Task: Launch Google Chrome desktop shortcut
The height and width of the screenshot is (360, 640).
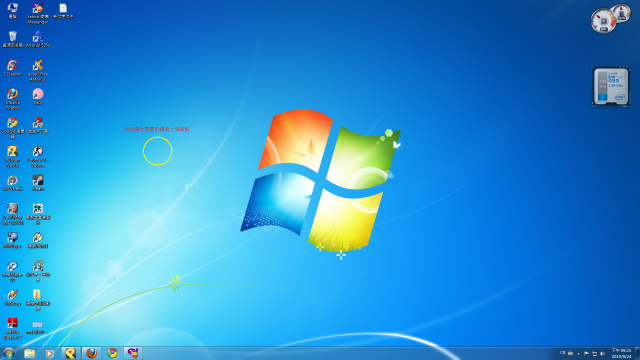Action: tap(13, 127)
